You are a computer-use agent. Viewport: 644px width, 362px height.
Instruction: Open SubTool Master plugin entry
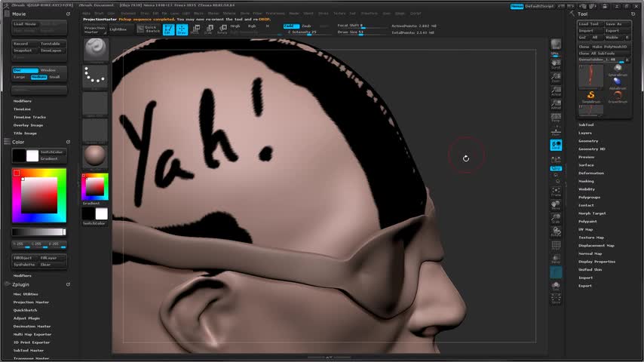tap(29, 351)
